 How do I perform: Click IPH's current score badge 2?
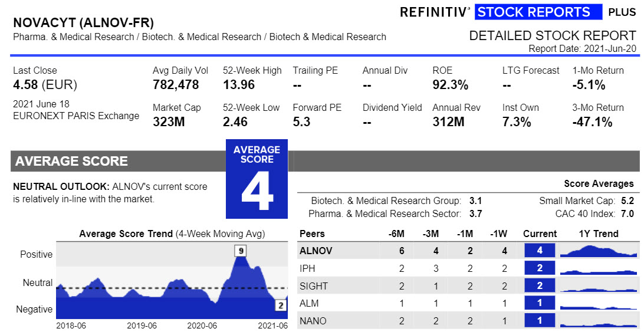[x=540, y=268]
